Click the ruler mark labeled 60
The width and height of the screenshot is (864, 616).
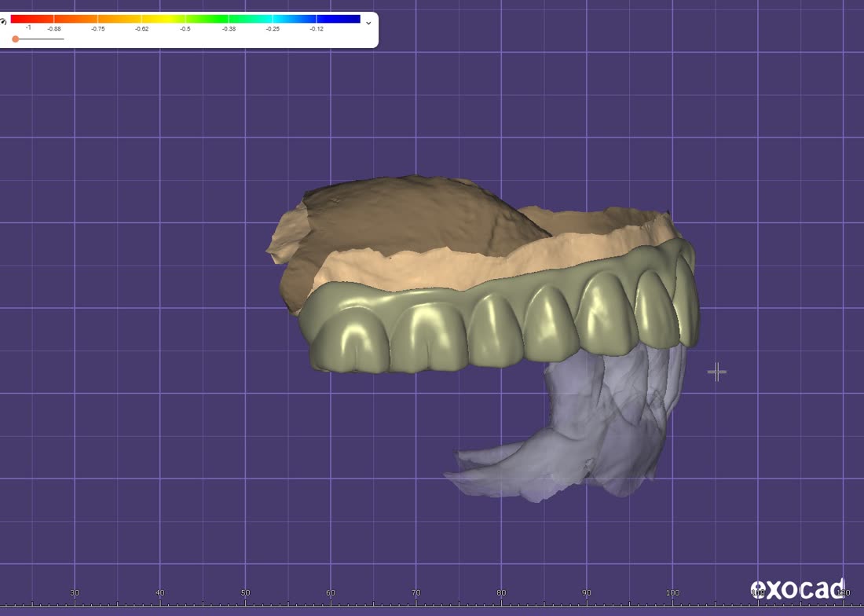331,593
